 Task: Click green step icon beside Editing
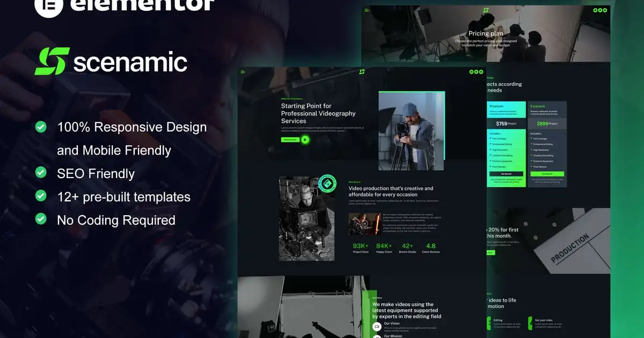(488, 323)
